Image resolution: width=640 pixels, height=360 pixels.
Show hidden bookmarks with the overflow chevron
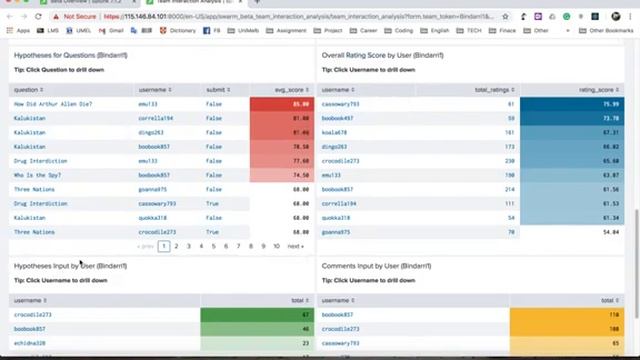click(567, 31)
